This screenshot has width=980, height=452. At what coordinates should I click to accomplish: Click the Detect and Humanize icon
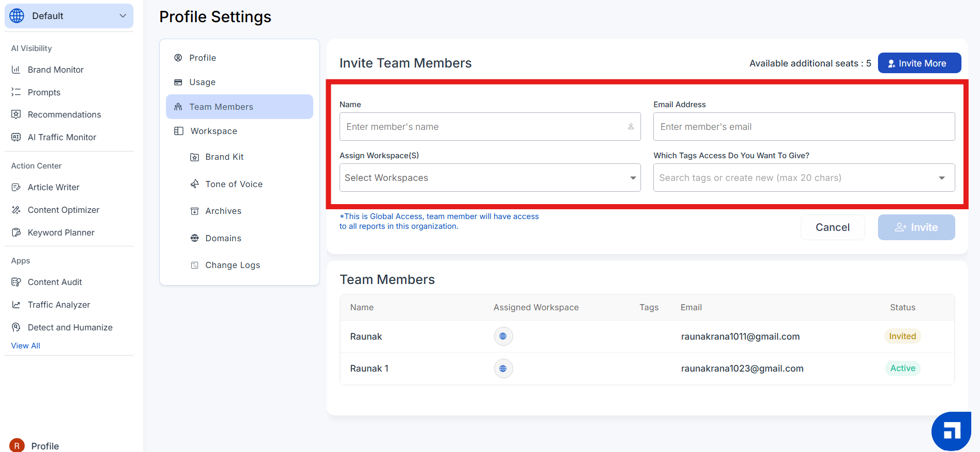click(x=16, y=327)
